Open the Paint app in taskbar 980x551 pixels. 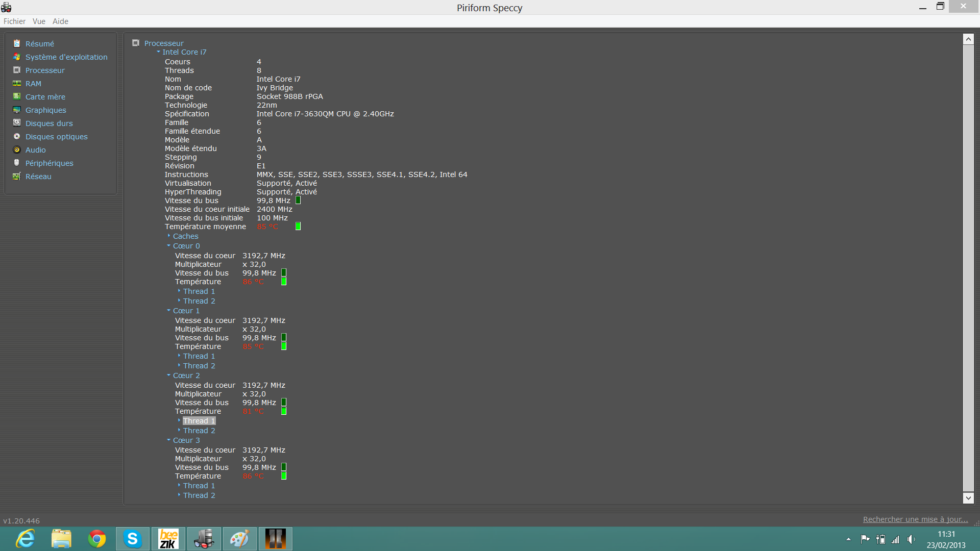239,539
